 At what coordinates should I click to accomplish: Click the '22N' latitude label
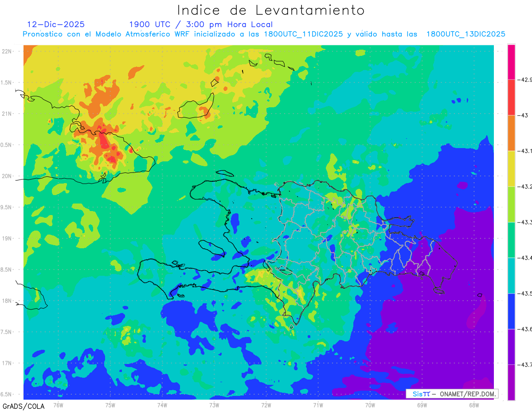8,51
